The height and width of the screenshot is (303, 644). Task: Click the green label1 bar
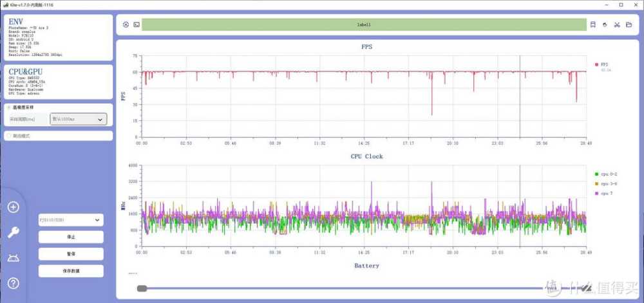[x=364, y=24]
